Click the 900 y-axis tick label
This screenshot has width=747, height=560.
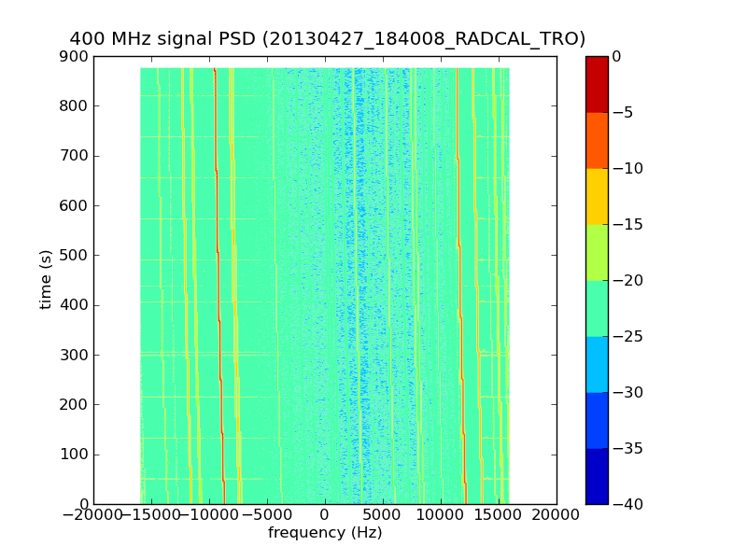coord(74,56)
